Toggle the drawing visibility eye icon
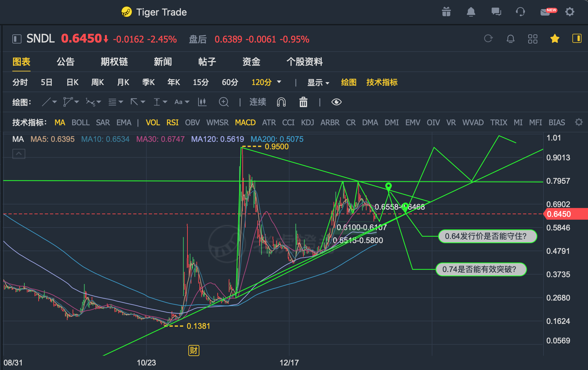588x370 pixels. coord(337,102)
